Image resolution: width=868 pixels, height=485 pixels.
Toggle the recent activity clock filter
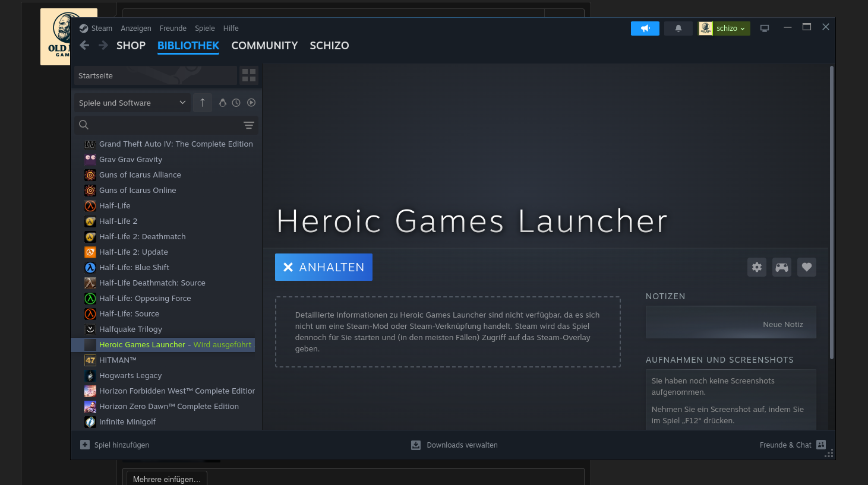(x=236, y=103)
